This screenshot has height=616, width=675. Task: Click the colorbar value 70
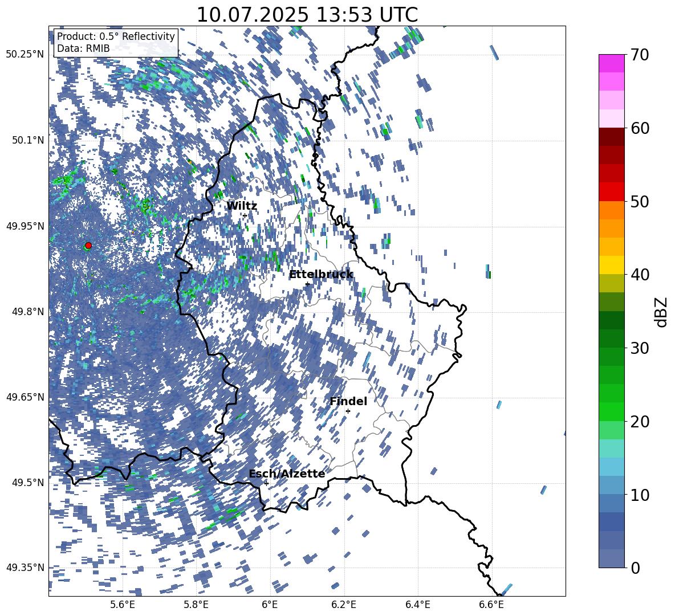(640, 55)
